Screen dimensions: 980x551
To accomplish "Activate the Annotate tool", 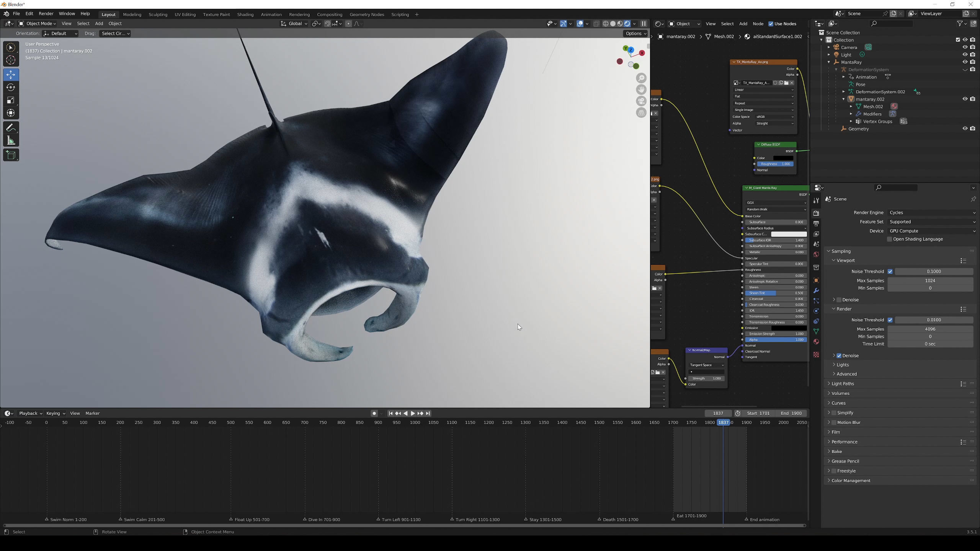I will pos(11,127).
